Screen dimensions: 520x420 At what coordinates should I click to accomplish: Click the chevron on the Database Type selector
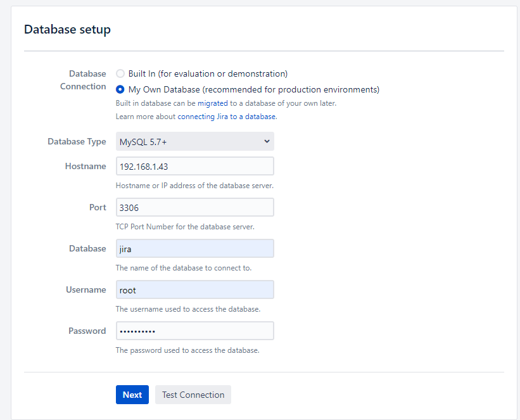(x=267, y=141)
